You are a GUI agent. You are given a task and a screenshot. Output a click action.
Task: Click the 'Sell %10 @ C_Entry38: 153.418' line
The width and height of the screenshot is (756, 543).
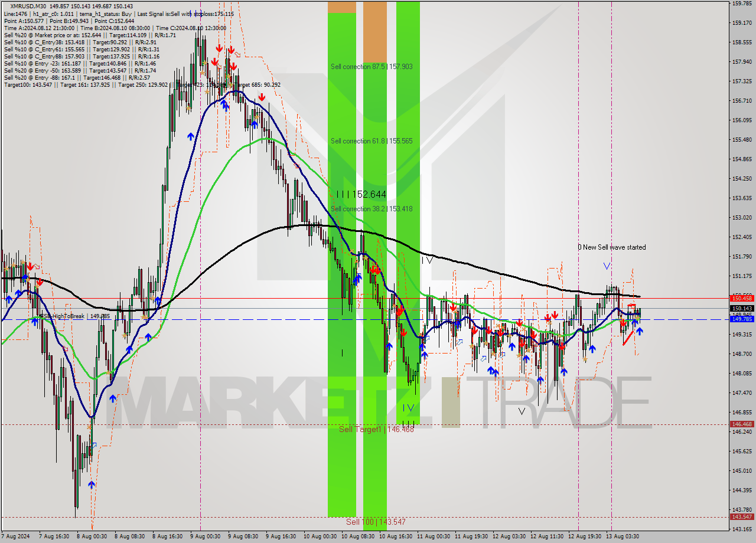point(80,42)
